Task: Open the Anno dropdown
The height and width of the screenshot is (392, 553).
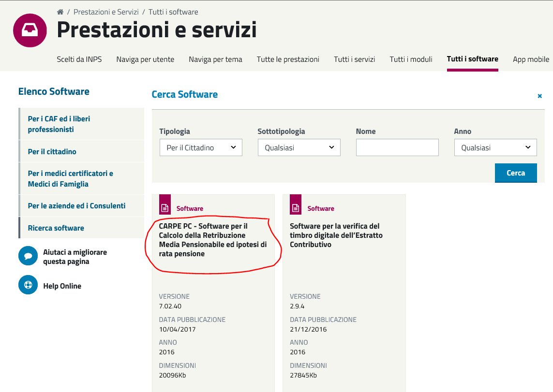Action: click(495, 147)
